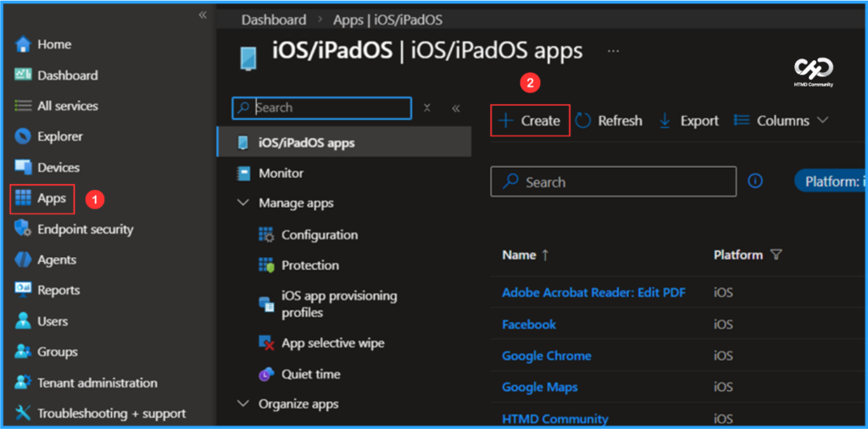Screen dimensions: 868x429
Task: Collapse the main left navigation sidebar
Action: pos(203,15)
